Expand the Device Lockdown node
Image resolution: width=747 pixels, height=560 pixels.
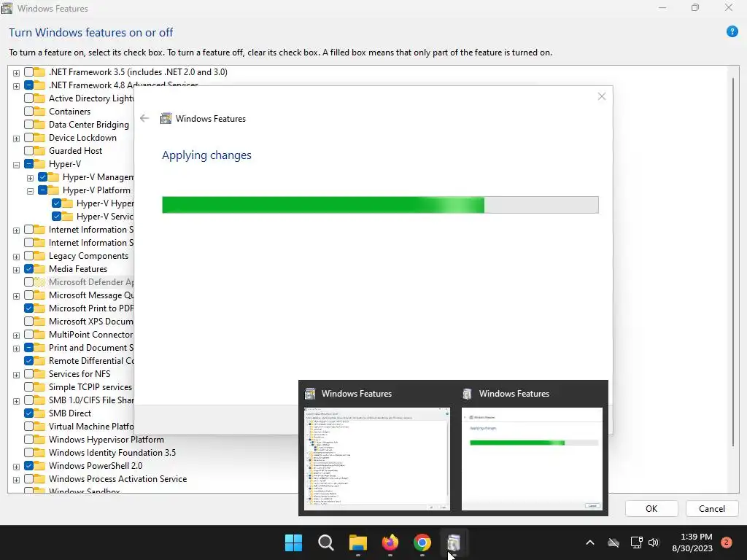click(x=16, y=139)
